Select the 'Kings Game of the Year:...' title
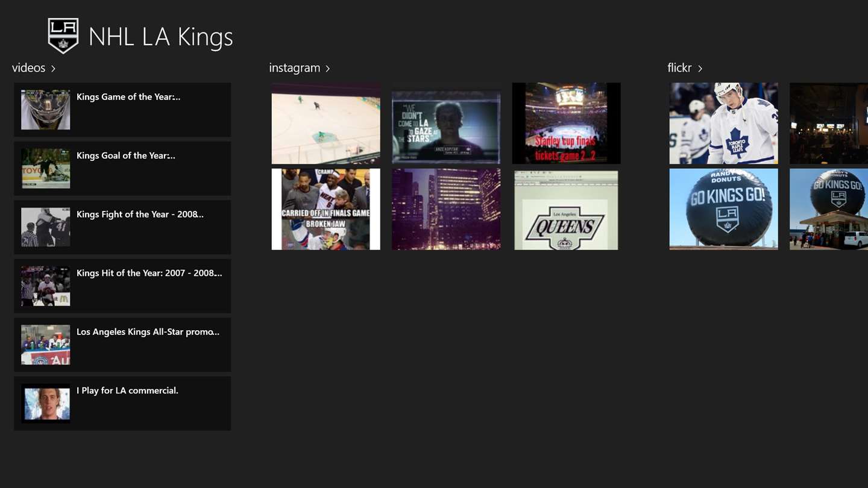 pos(128,96)
